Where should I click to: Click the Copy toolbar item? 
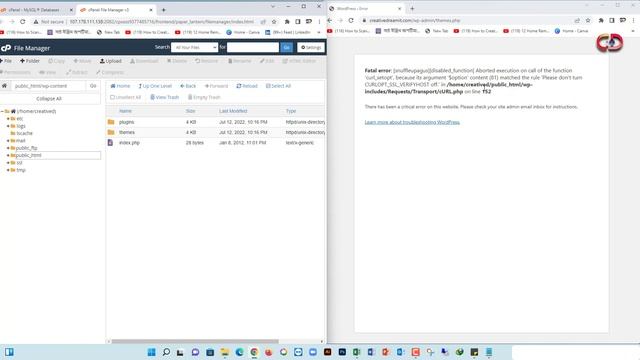click(56, 61)
